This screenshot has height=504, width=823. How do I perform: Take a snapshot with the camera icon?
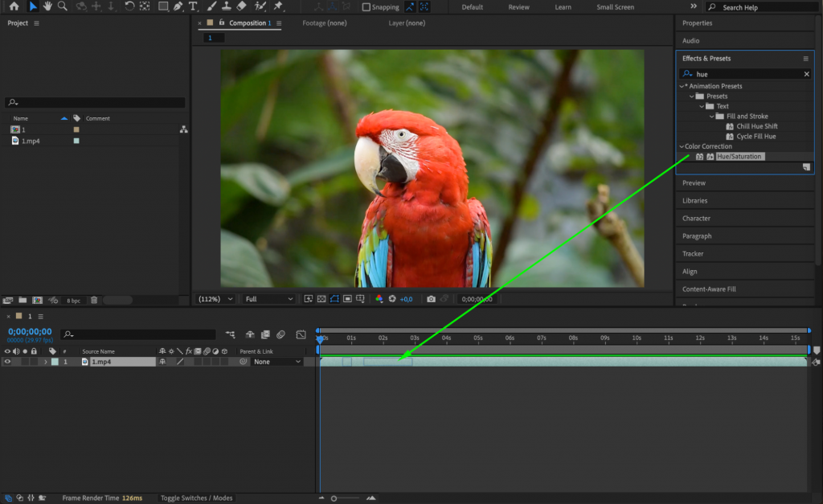pyautogui.click(x=431, y=298)
